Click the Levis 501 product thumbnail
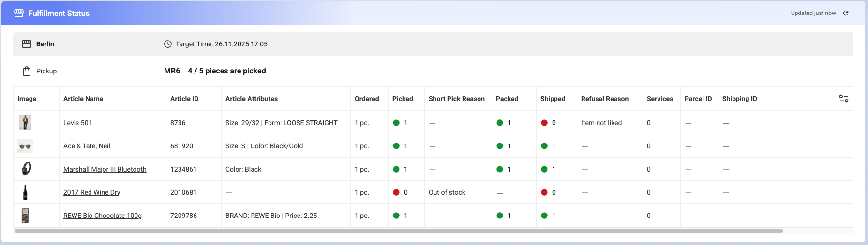This screenshot has height=245, width=868. point(25,123)
